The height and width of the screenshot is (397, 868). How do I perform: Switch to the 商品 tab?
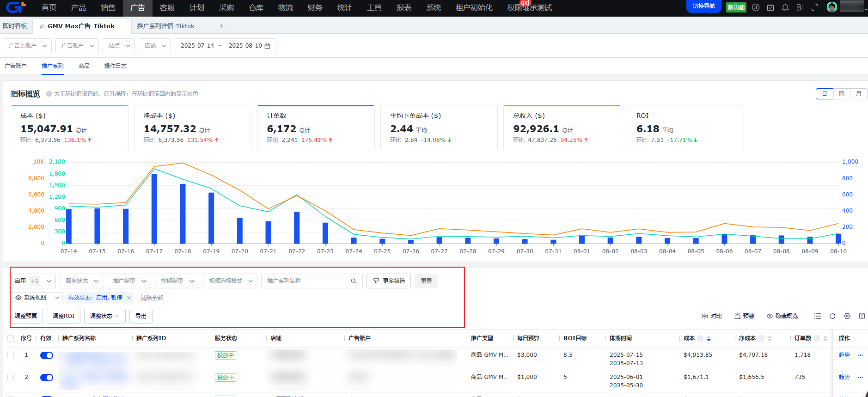coord(84,66)
